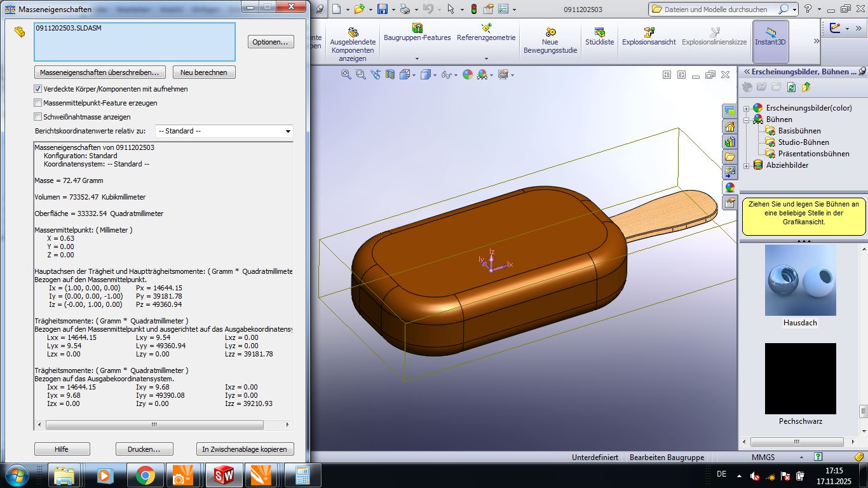Open the dropdown arrow next to Save icon

pyautogui.click(x=393, y=10)
